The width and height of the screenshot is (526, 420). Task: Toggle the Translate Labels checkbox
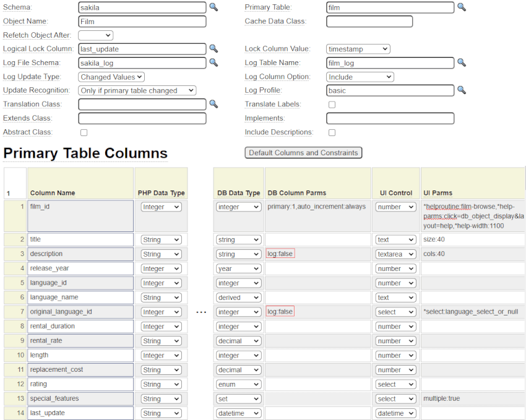[x=332, y=105]
